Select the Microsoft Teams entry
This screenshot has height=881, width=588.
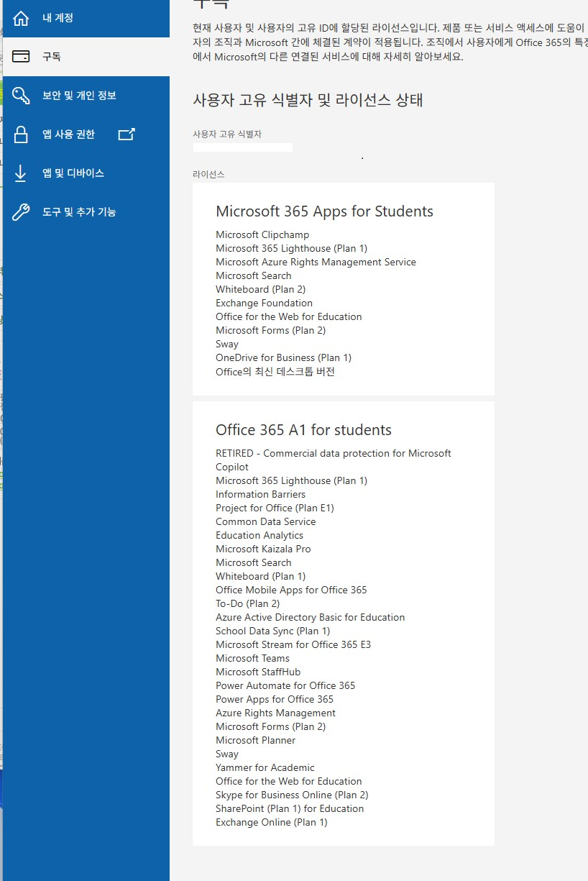tap(252, 658)
